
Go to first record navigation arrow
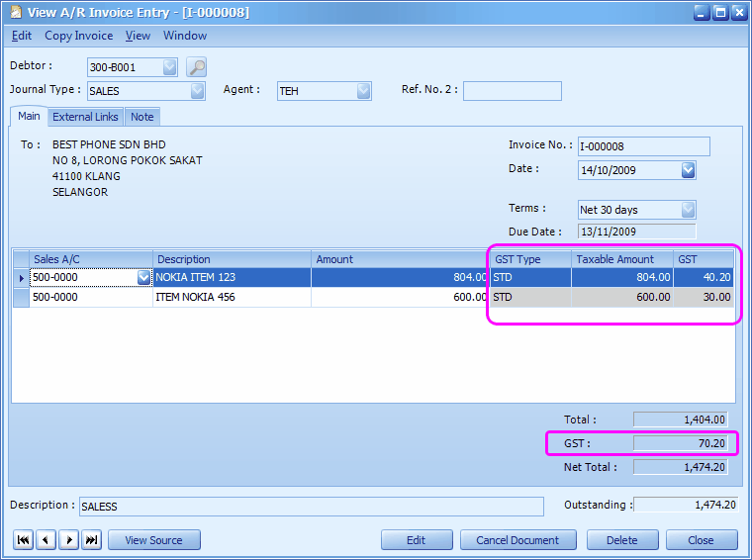click(23, 540)
